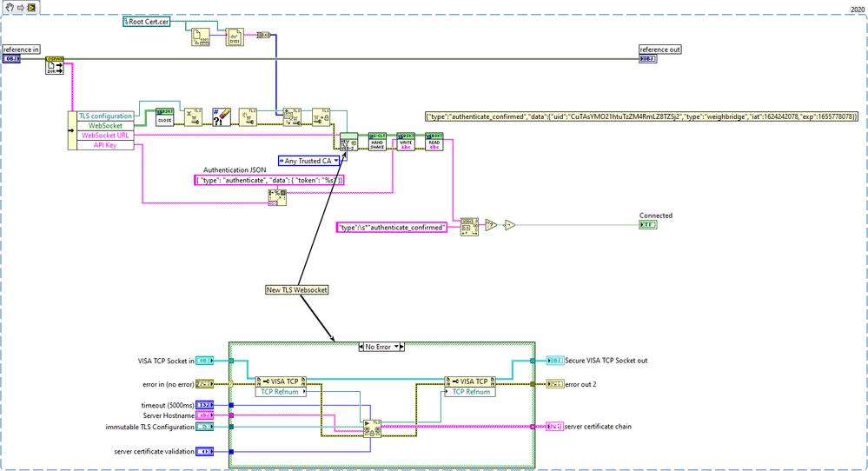Screen dimensions: 868x471
Task: Select the left VISA TCP property node header
Action: pos(281,381)
